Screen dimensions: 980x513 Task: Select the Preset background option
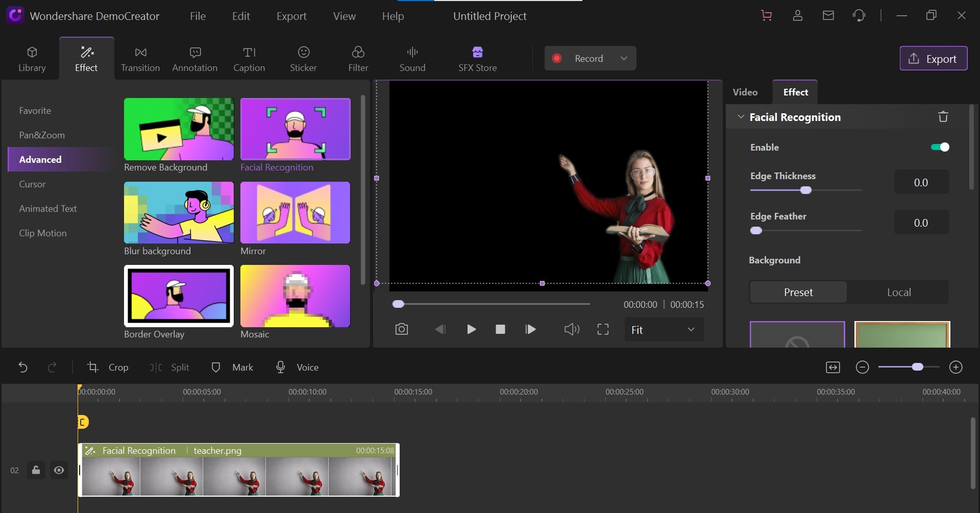(x=798, y=292)
